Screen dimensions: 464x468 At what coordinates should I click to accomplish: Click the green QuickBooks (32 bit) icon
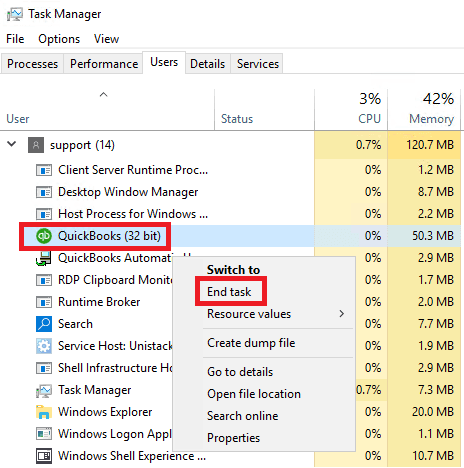pos(44,236)
